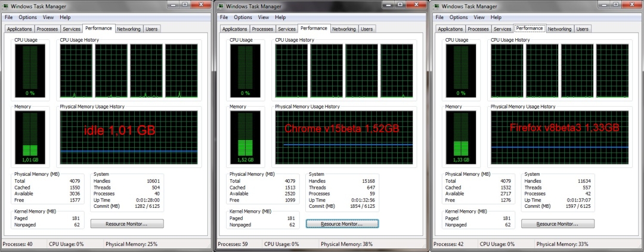644x252 pixels.
Task: Click Handles value 11634
Action: click(x=584, y=181)
